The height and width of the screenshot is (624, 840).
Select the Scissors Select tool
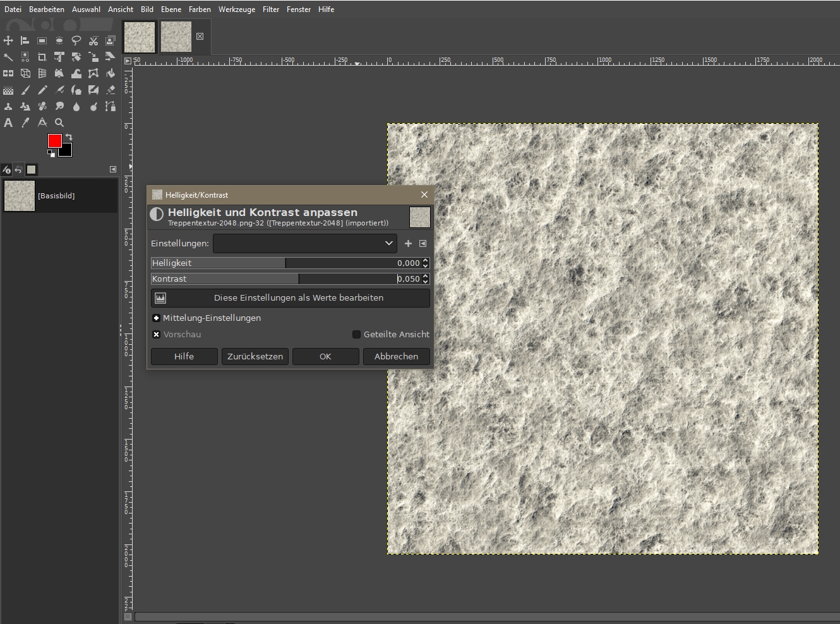(x=93, y=40)
